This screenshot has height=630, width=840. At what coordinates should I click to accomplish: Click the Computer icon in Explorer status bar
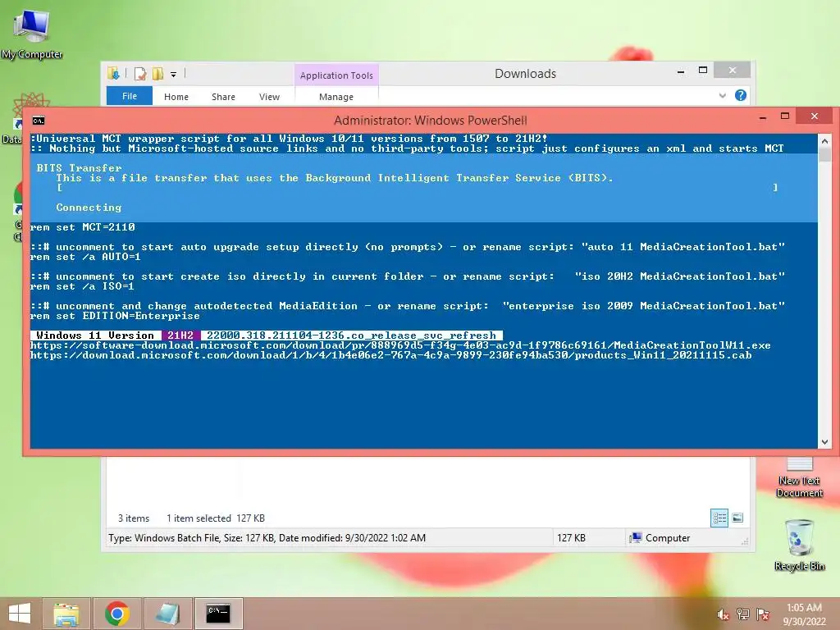pos(636,538)
